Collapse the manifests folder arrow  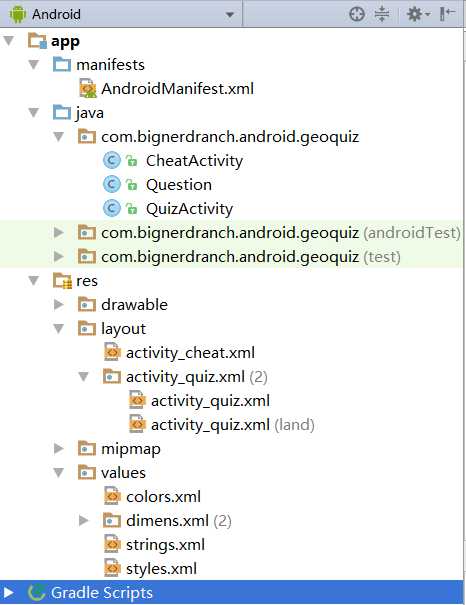[34, 64]
